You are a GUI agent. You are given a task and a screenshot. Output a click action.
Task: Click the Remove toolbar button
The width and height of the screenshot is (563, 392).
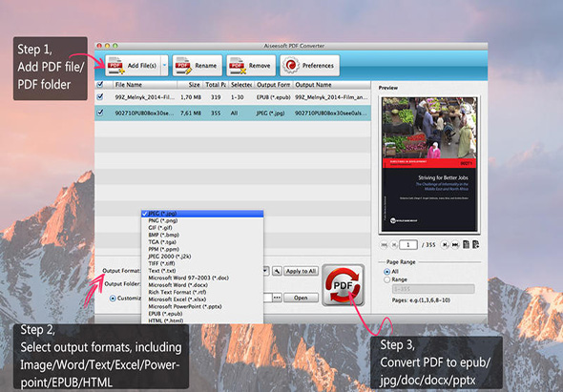pyautogui.click(x=251, y=65)
